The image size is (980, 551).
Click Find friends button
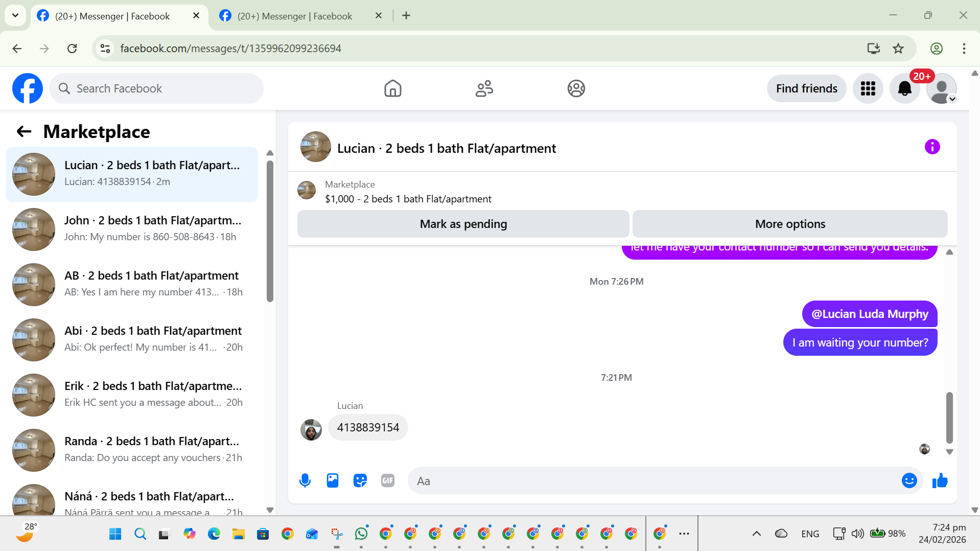[x=806, y=88]
